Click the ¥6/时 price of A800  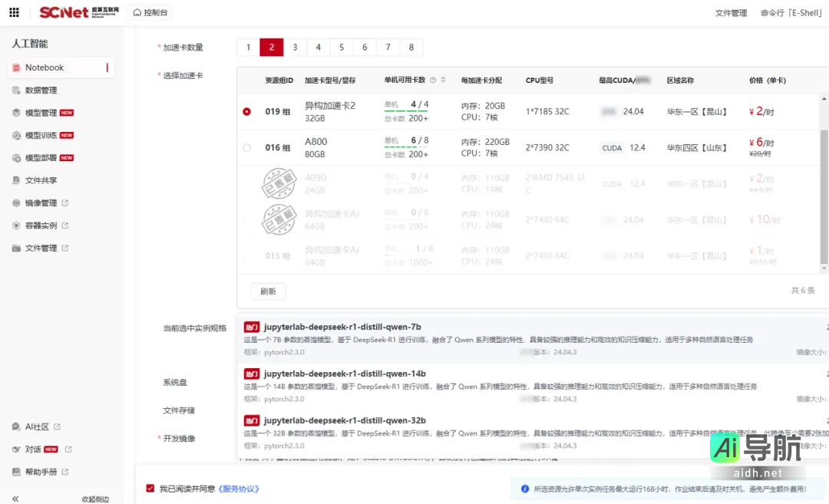[761, 143]
